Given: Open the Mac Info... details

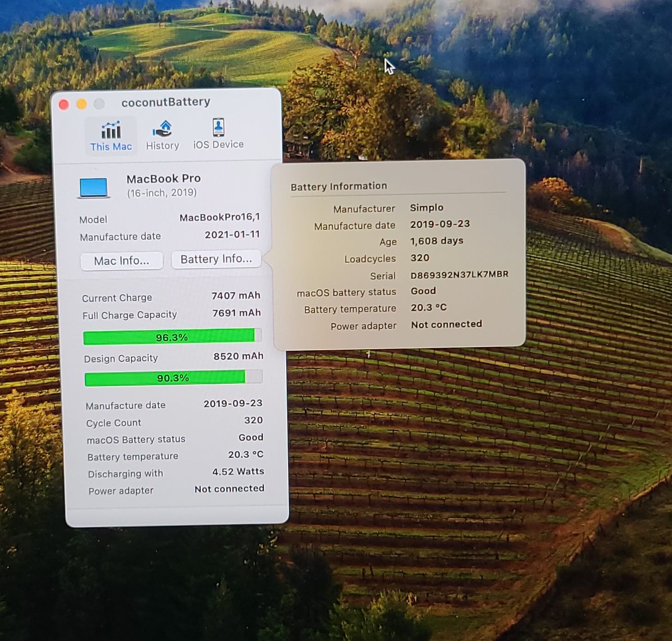Looking at the screenshot, I should [x=122, y=261].
